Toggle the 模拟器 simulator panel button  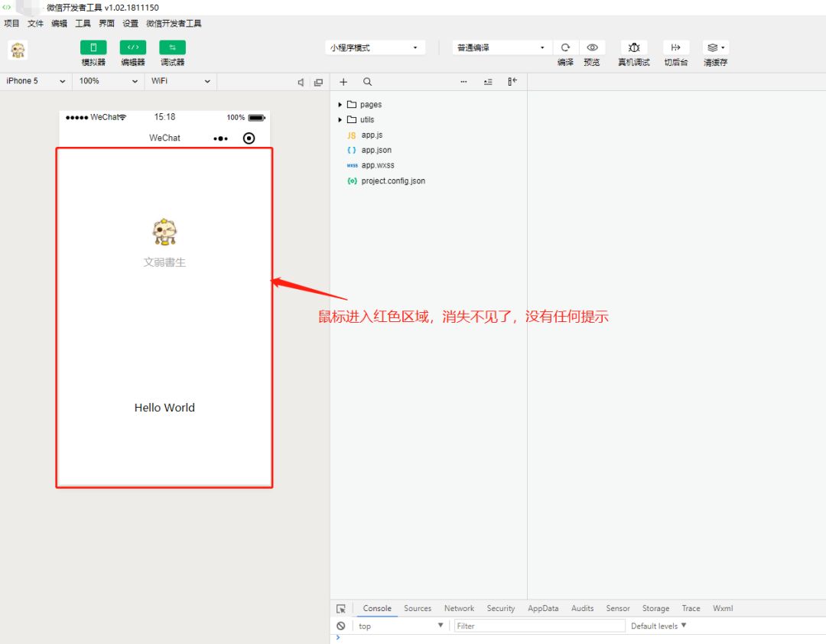pos(93,47)
